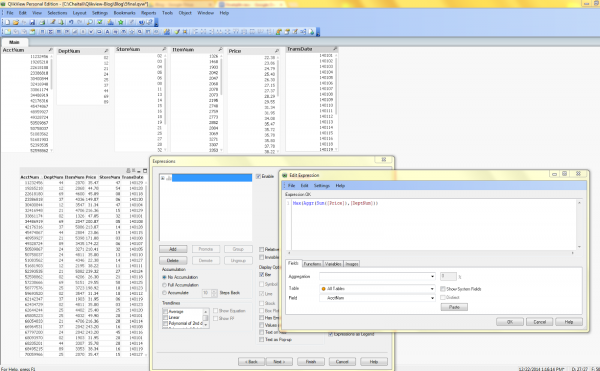Viewport: 600px width, 371px height.
Task: Open the Bookmarks menu
Action: [124, 13]
